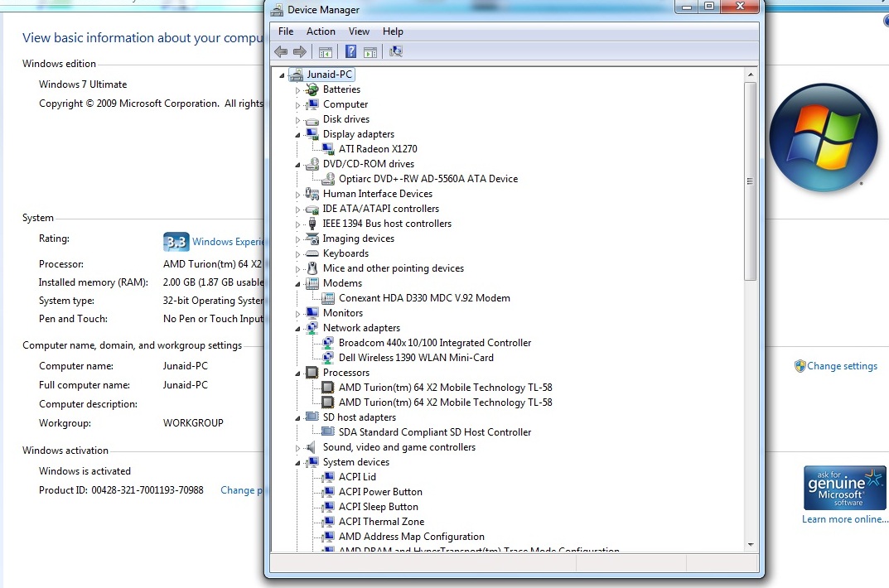Open the View menu
889x588 pixels.
[359, 31]
